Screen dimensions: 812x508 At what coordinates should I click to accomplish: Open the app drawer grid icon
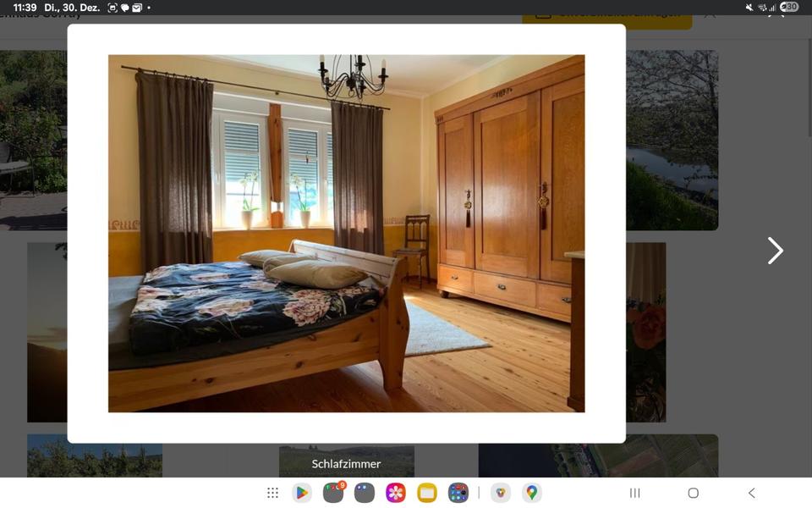tap(272, 493)
